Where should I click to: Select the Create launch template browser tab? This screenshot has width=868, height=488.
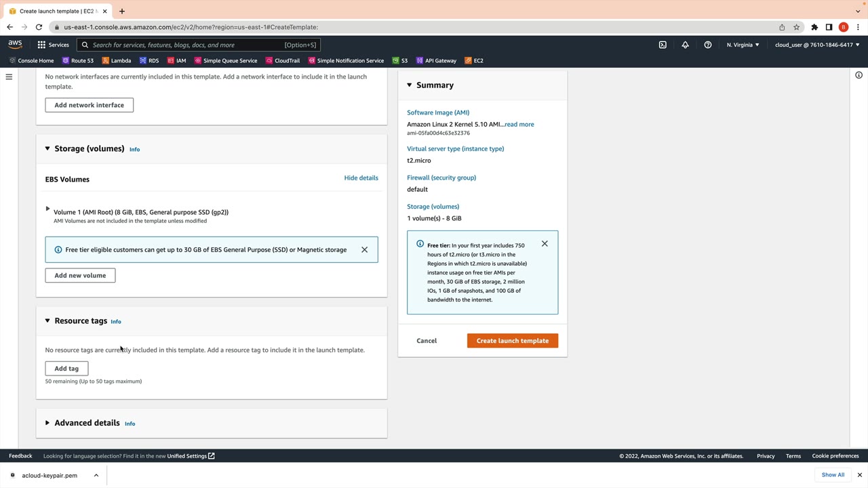click(57, 11)
